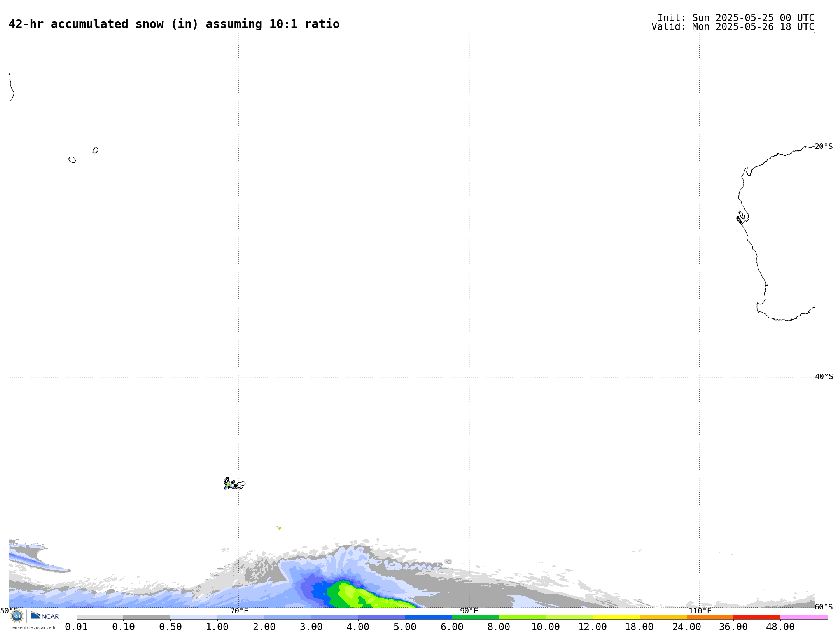This screenshot has width=840, height=632.
Task: Select the blue 5.00 color swatch
Action: [x=428, y=617]
